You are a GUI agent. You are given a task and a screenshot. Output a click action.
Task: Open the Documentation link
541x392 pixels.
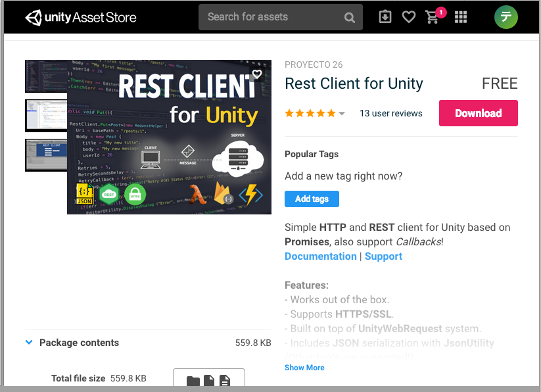pos(321,257)
